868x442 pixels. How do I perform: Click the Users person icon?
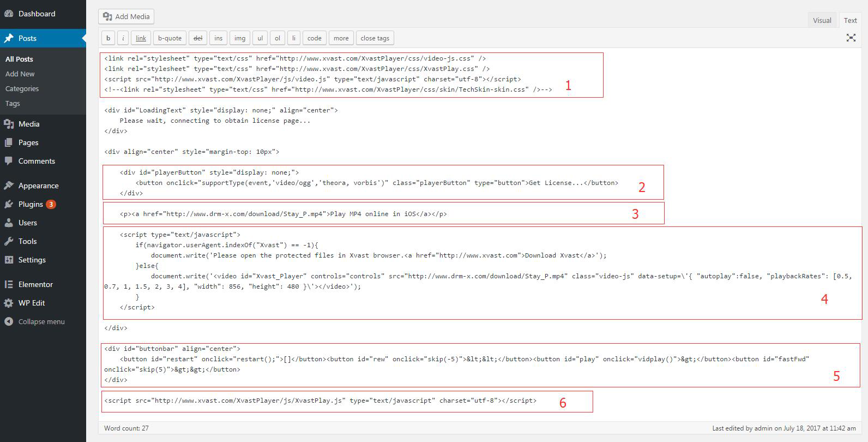click(9, 223)
